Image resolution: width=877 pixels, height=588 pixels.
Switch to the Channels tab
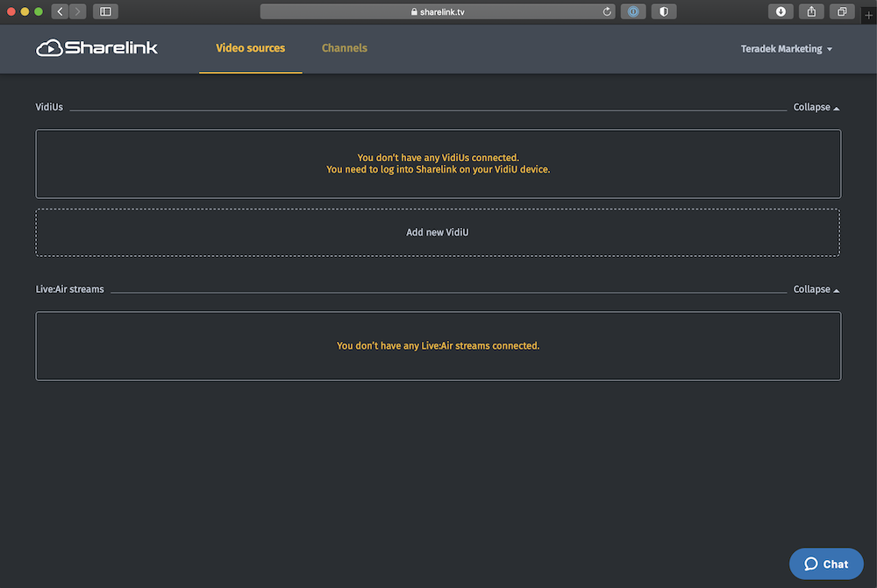point(345,48)
